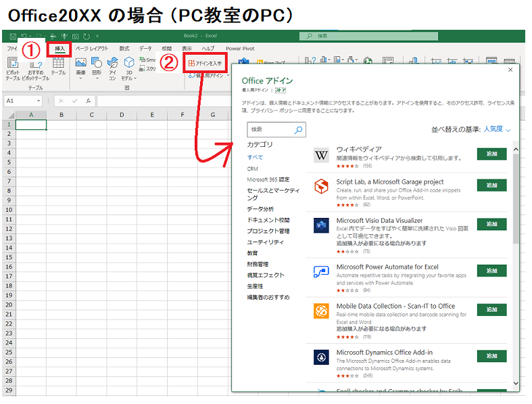
Task: Open the 校閲 ribbon tab
Action: click(x=166, y=49)
